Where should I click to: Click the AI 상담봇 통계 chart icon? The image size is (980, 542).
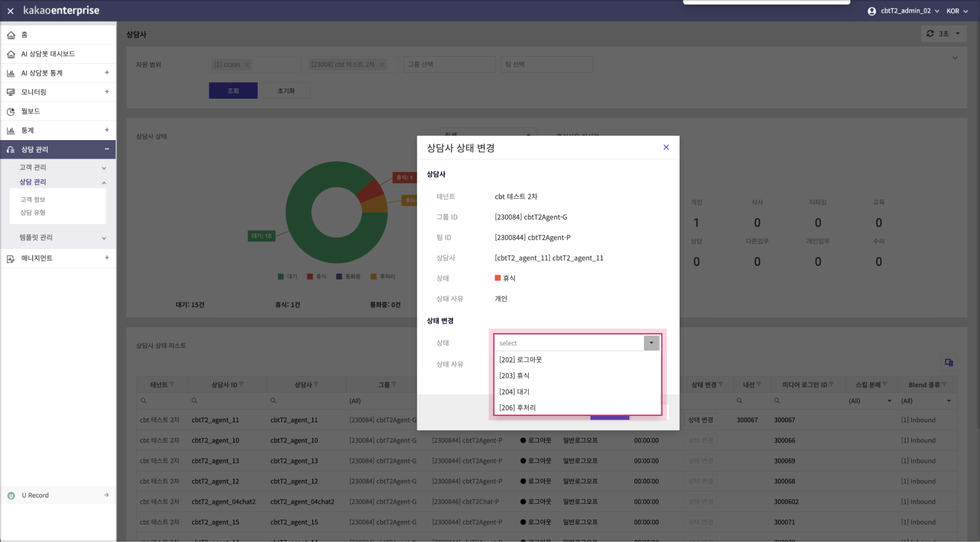(x=11, y=73)
